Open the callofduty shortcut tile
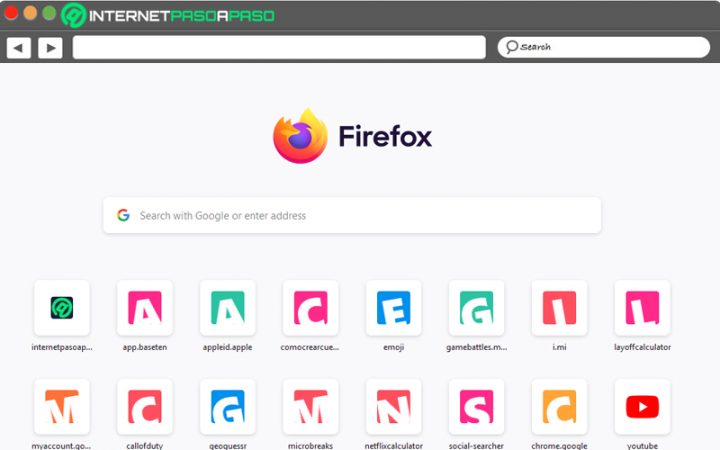720x450 pixels. (145, 406)
